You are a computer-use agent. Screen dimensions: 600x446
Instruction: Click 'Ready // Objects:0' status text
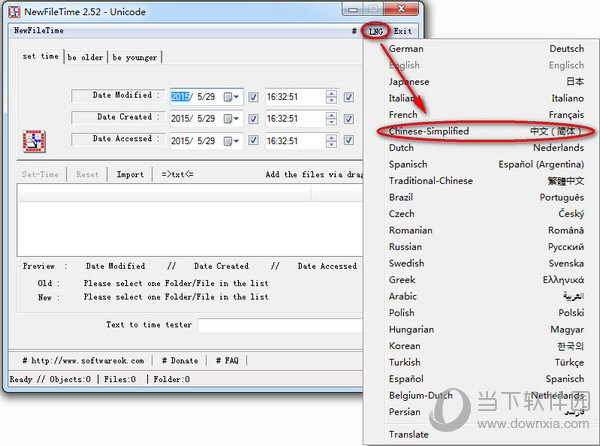click(50, 379)
